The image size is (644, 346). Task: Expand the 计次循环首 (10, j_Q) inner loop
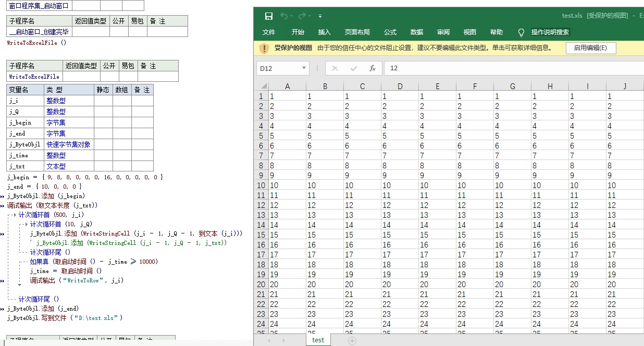coord(61,224)
